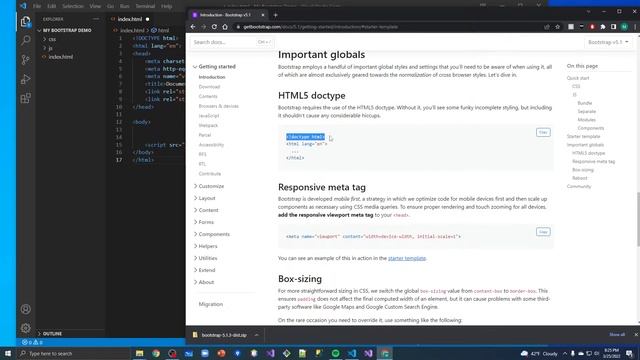This screenshot has width=640, height=360.
Task: Open the Terminal menu in VS Code
Action: (145, 6)
